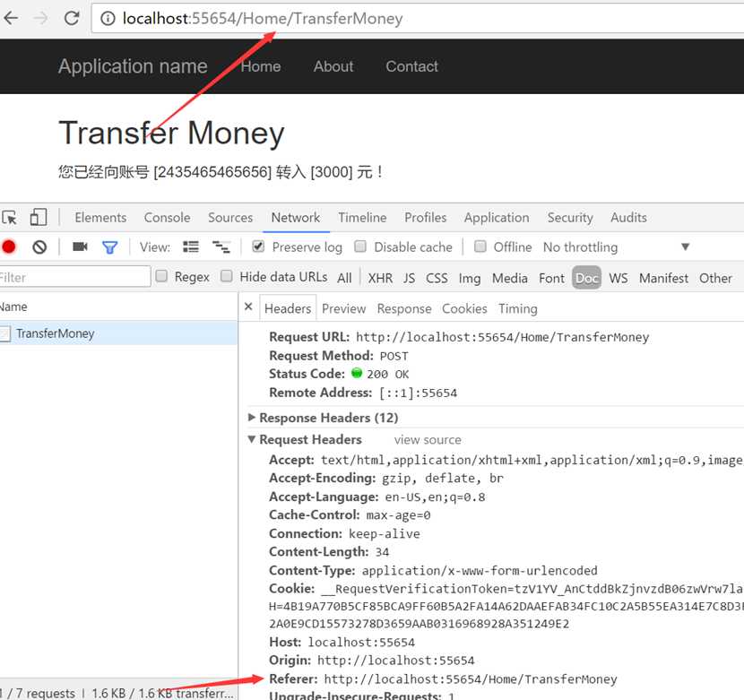Switch to the Console tab
This screenshot has width=744, height=700.
tap(167, 218)
